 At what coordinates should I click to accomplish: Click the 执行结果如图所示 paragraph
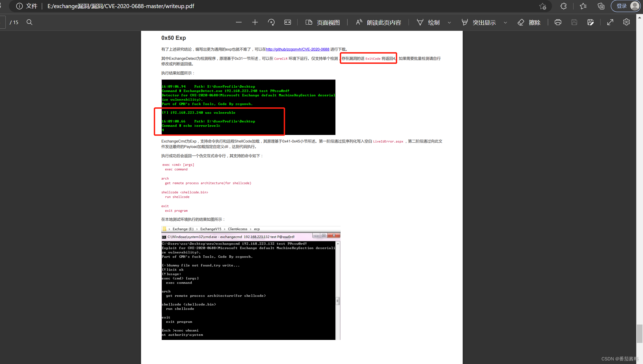pos(178,73)
